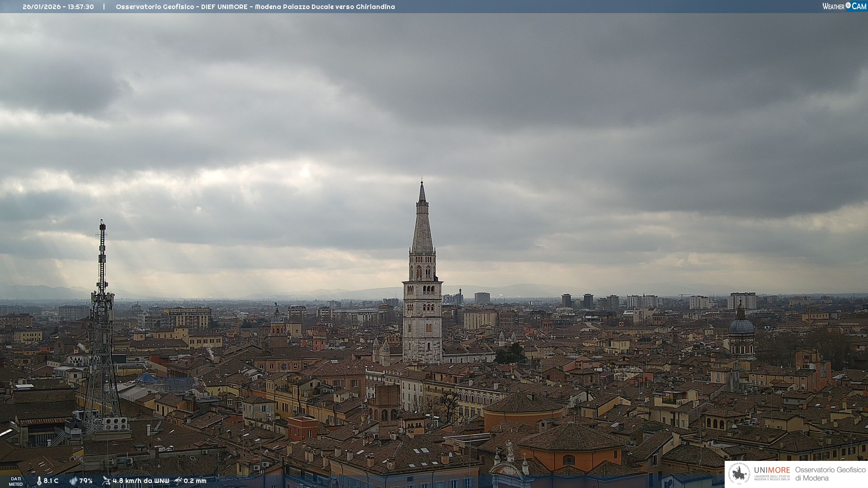Viewport: 868px width, 488px height.
Task: Select the 79% humidity value
Action: click(86, 481)
